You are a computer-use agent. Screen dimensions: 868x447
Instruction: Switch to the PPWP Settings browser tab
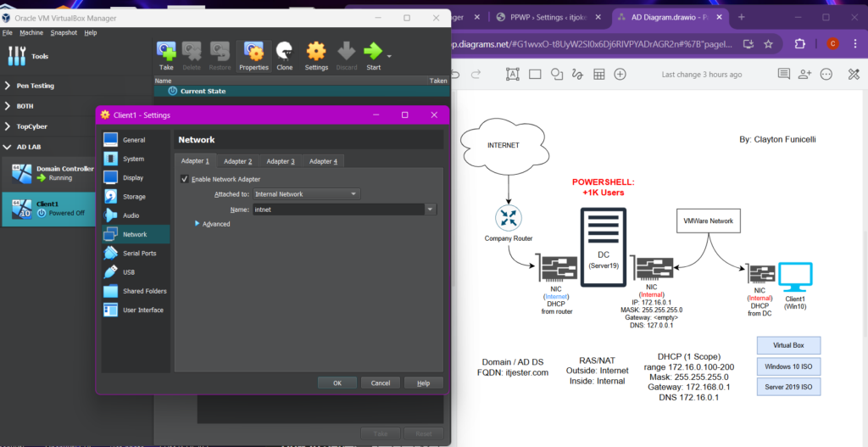548,17
